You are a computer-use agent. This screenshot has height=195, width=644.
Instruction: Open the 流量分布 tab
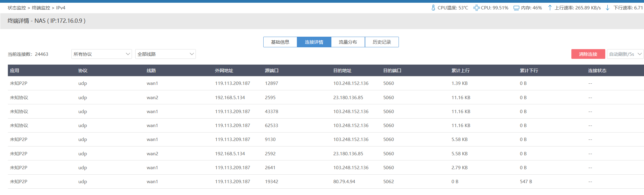pyautogui.click(x=348, y=42)
